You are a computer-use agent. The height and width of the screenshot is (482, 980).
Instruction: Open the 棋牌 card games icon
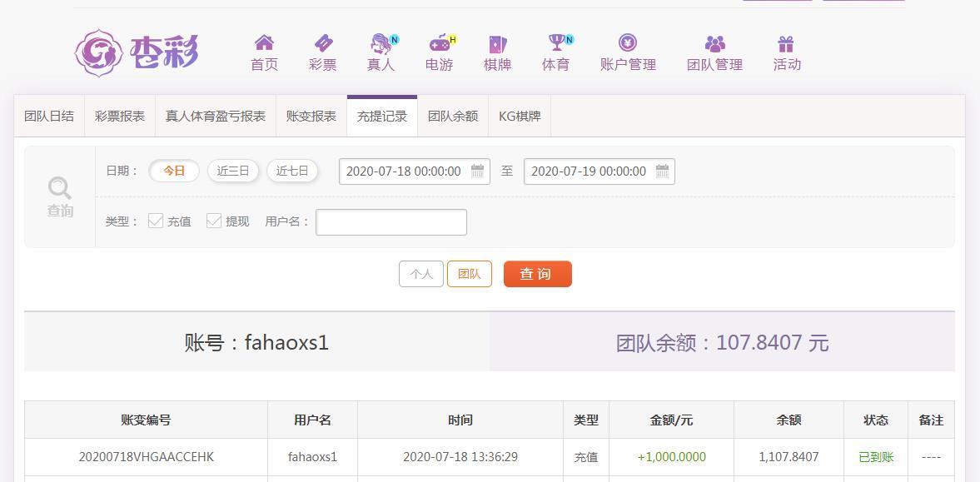[x=498, y=44]
